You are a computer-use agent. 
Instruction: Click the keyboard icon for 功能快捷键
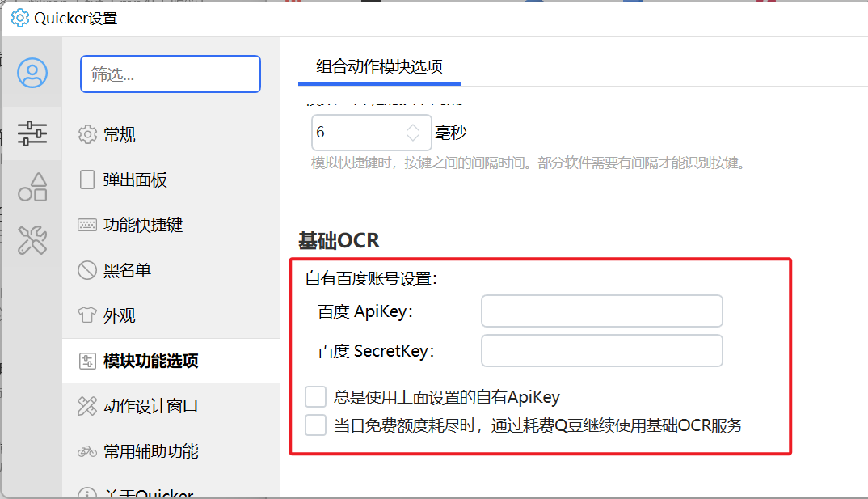[87, 224]
